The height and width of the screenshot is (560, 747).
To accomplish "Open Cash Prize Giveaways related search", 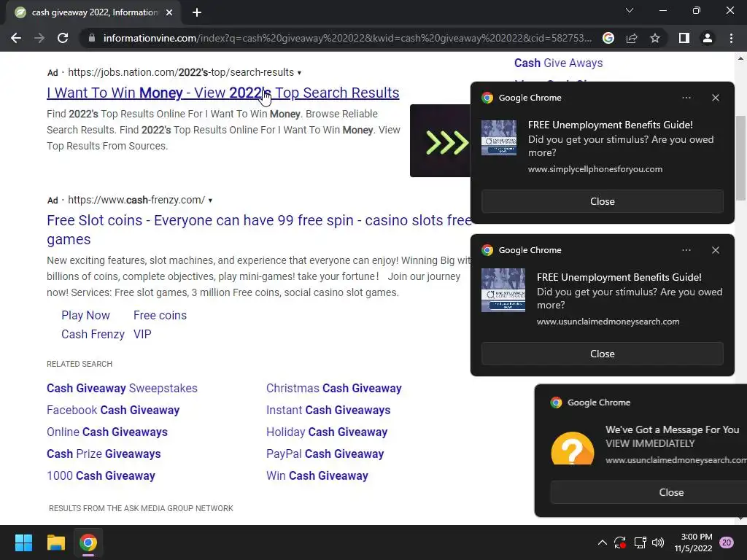I will tap(104, 454).
